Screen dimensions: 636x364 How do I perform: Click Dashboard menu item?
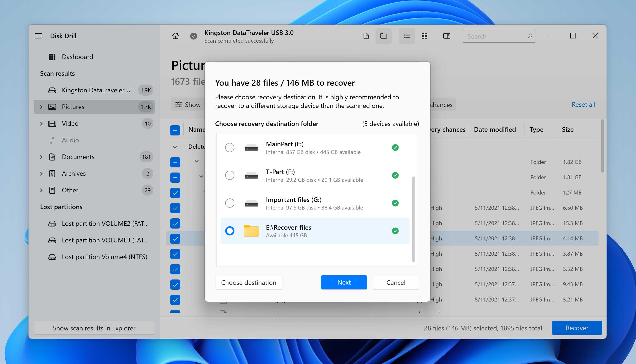pyautogui.click(x=77, y=57)
